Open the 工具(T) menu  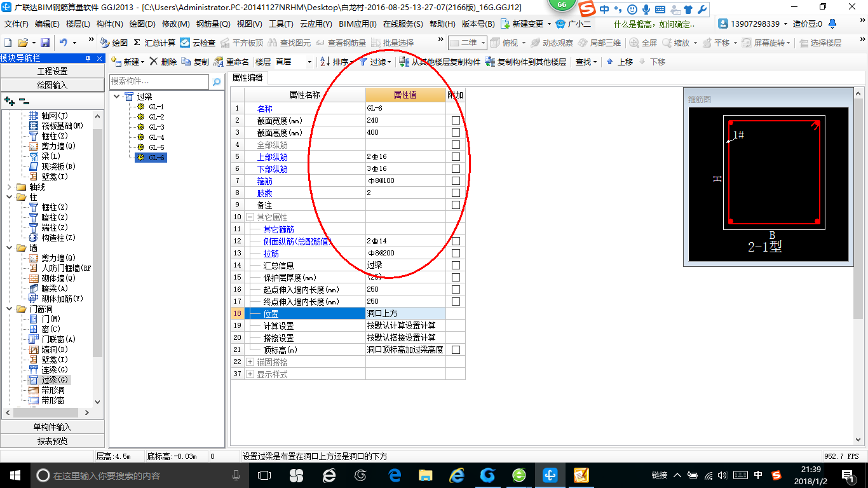[281, 24]
